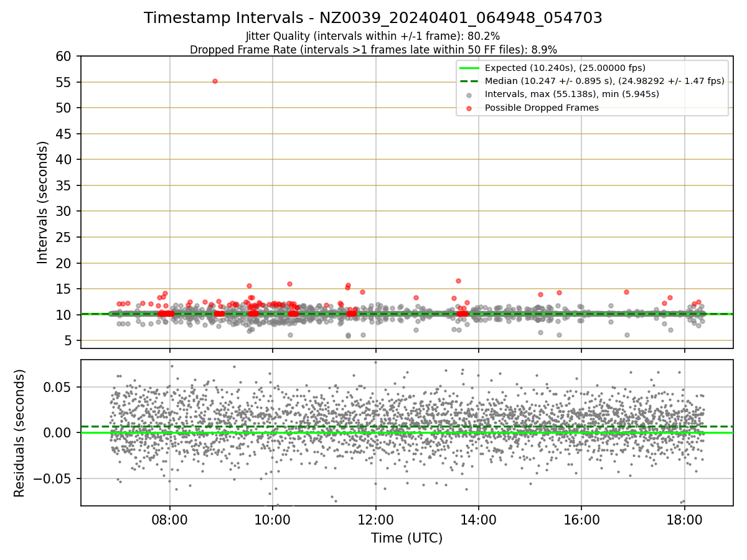Click the 'Intervals, max (55.138s)' legend entry
This screenshot has height=560, width=747.
pos(572,95)
